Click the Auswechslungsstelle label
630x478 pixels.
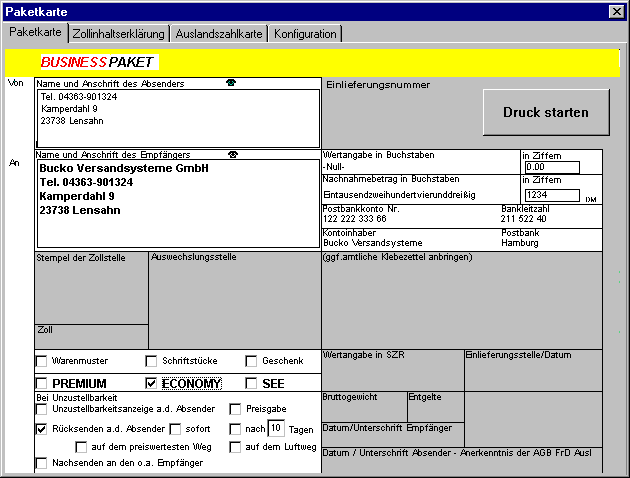(x=194, y=257)
